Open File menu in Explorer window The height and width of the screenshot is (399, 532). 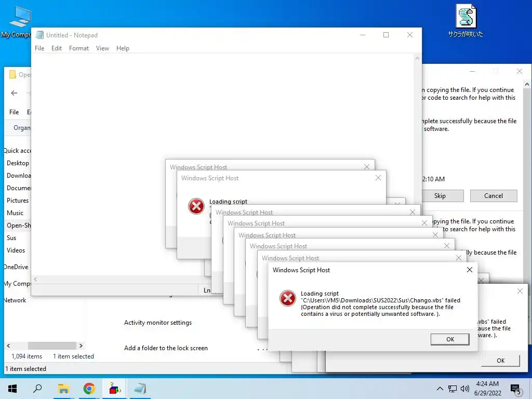tap(14, 112)
